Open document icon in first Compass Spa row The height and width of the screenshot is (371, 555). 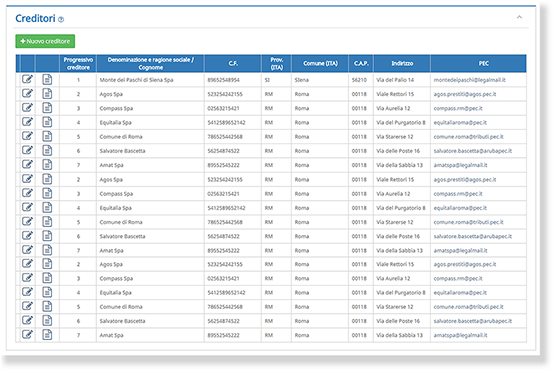47,108
